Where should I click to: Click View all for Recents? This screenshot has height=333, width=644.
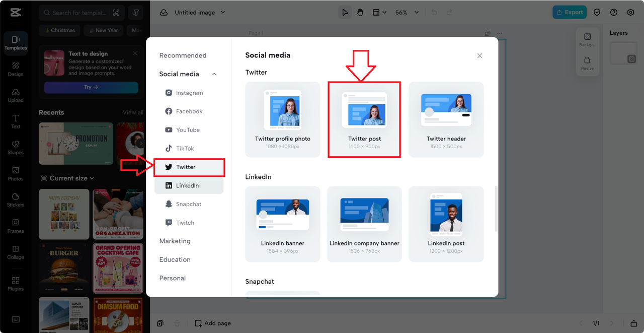tap(133, 112)
